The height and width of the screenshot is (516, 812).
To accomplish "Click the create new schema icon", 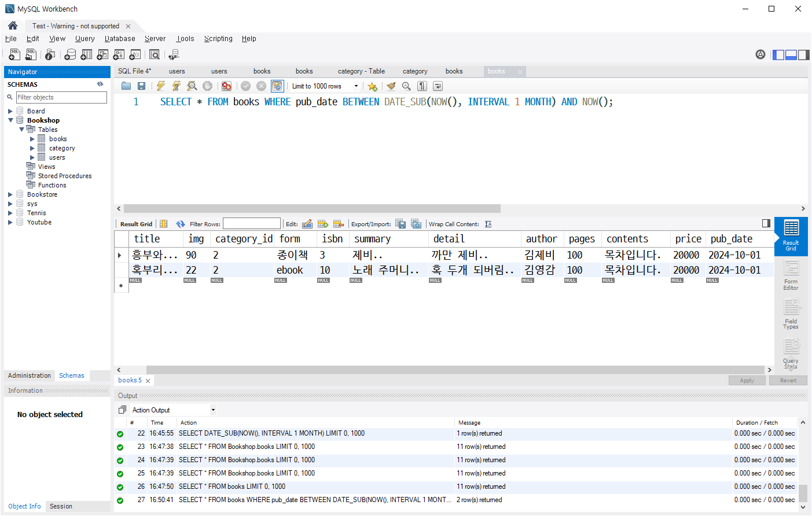I will [x=70, y=54].
